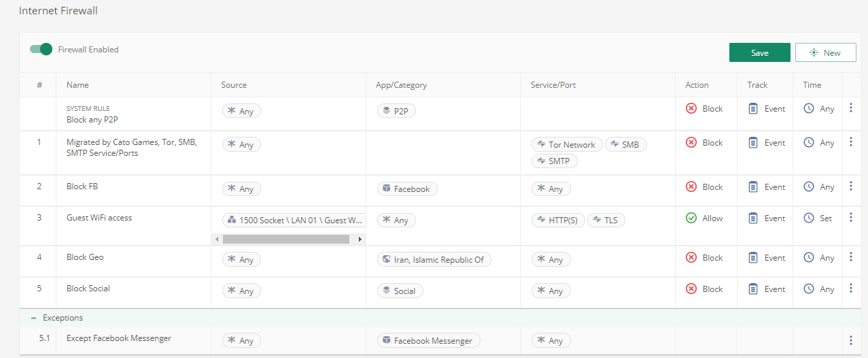Toggle the Firewall Enabled switch

(41, 49)
